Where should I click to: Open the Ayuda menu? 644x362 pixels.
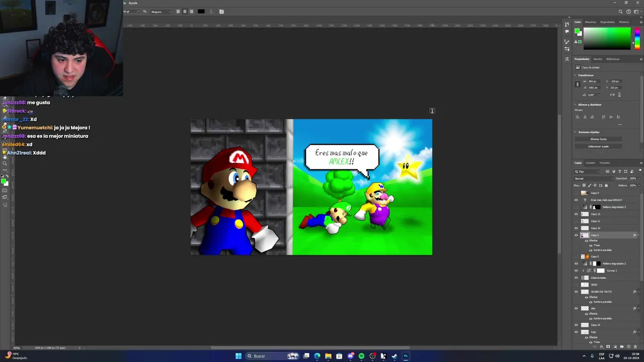[x=133, y=3]
